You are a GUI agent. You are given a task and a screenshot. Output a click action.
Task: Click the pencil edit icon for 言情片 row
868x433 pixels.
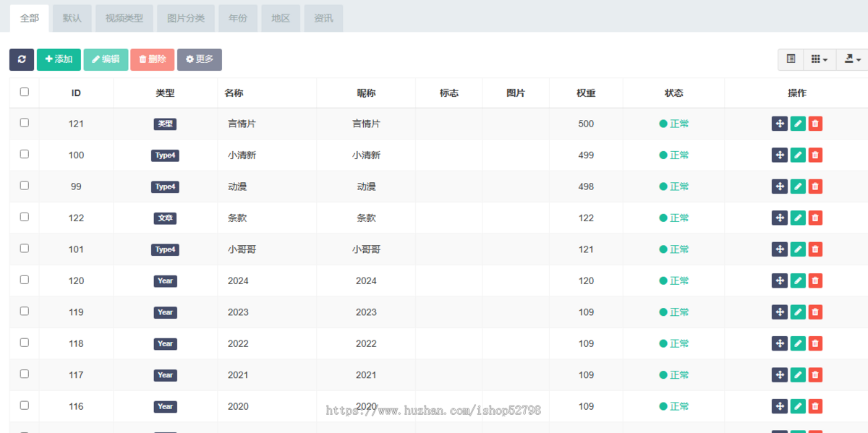point(798,124)
